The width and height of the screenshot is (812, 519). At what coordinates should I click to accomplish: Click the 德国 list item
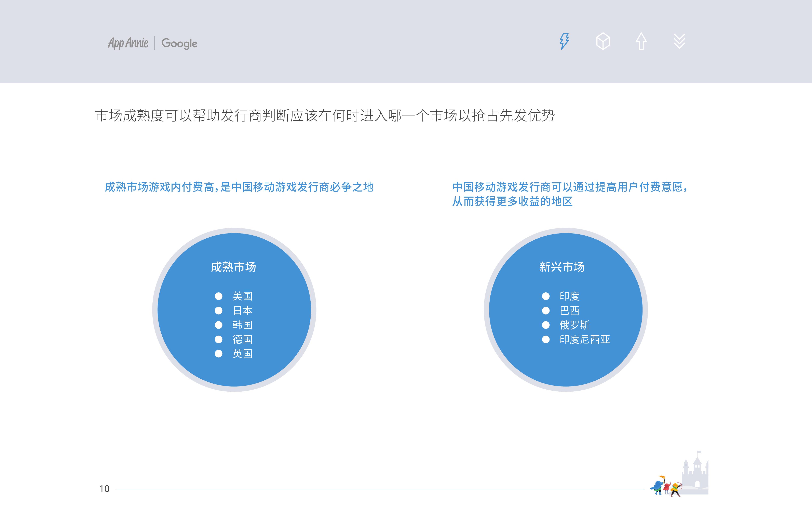pos(242,339)
